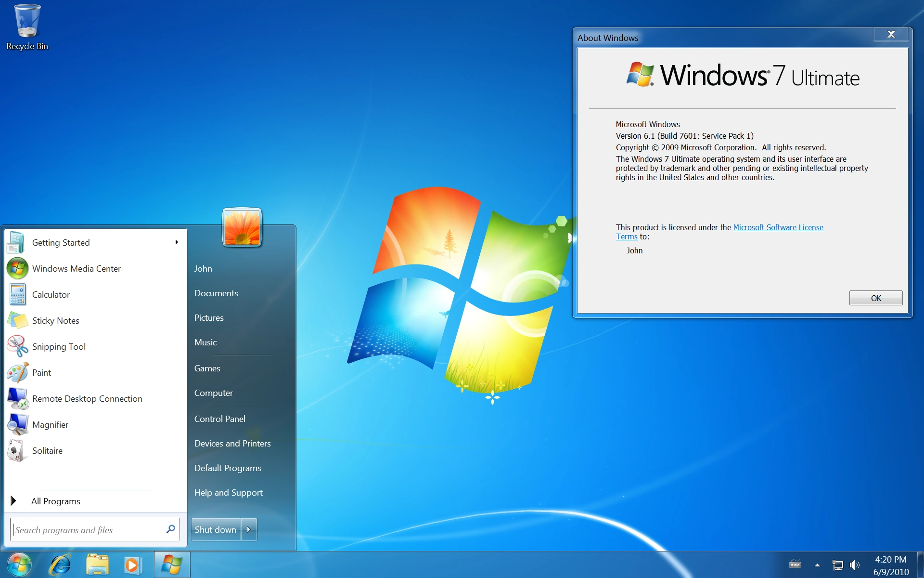Open the Microsoft Software License Terms link
The width and height of the screenshot is (924, 578).
778,227
